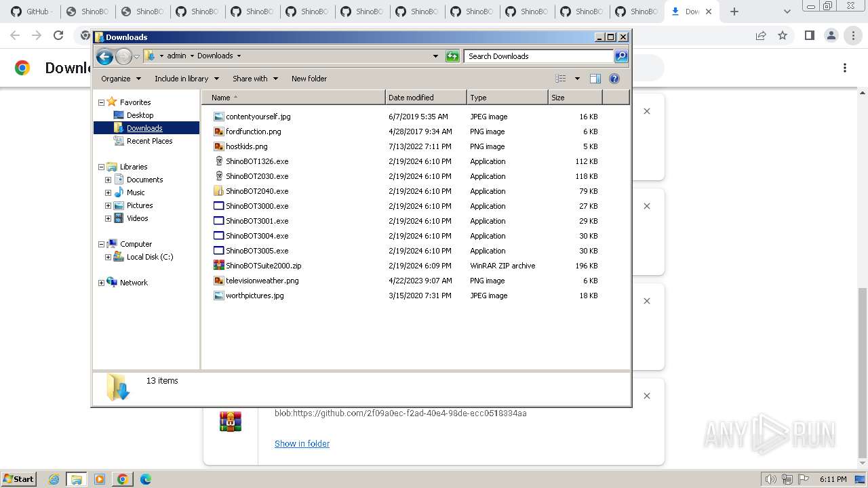
Task: Open the Chrome tab search dropdown
Action: [x=787, y=12]
